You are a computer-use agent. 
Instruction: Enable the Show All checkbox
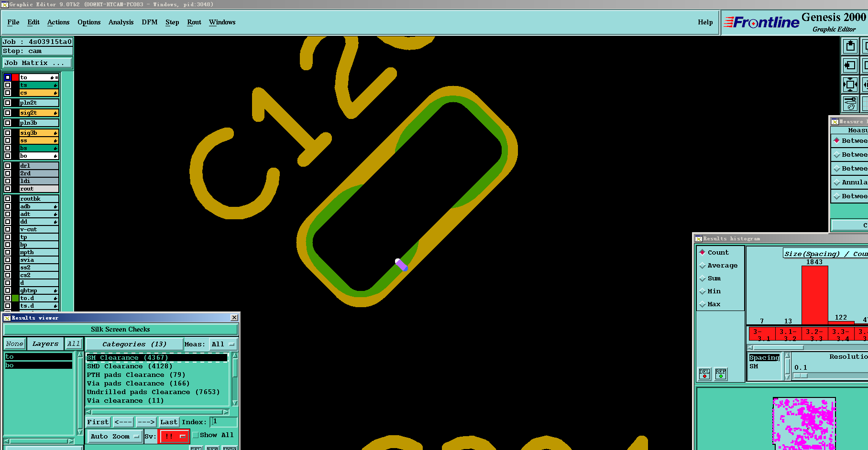click(x=196, y=435)
